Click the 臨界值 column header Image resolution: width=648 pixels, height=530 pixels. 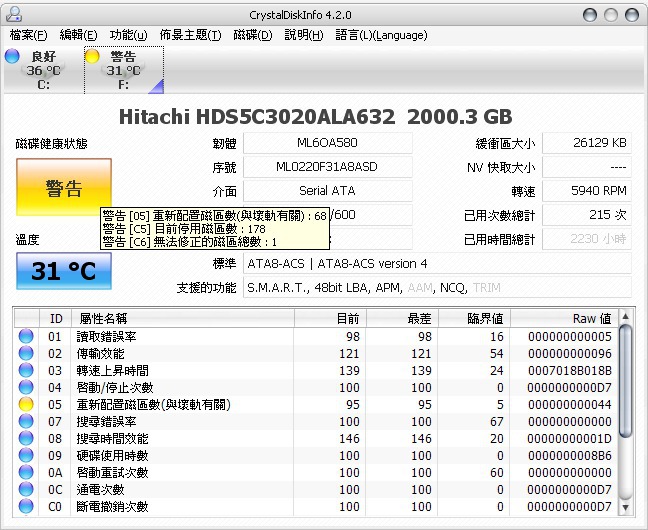(474, 318)
